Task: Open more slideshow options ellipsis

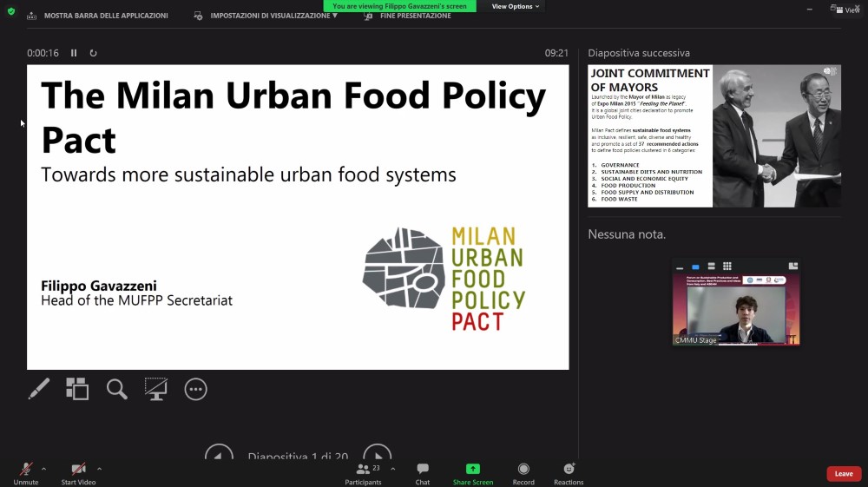Action: 196,389
